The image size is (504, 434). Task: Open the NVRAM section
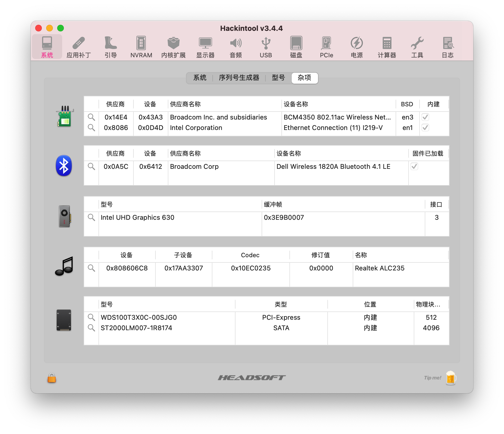[141, 47]
